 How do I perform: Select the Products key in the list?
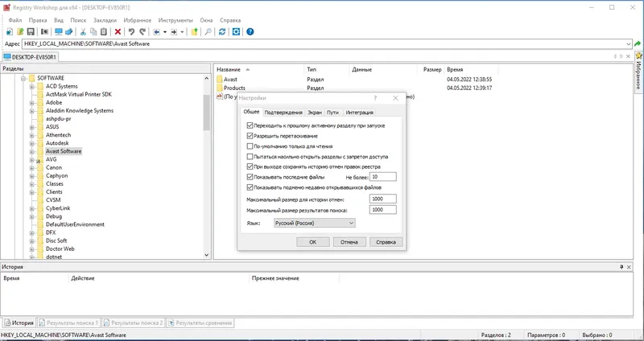pyautogui.click(x=234, y=88)
